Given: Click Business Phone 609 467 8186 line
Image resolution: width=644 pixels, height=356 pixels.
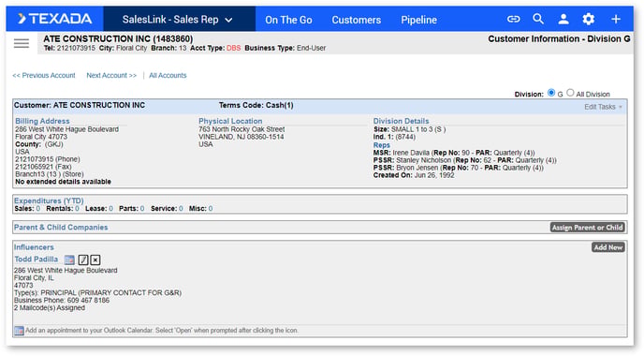Looking at the screenshot, I should [62, 300].
